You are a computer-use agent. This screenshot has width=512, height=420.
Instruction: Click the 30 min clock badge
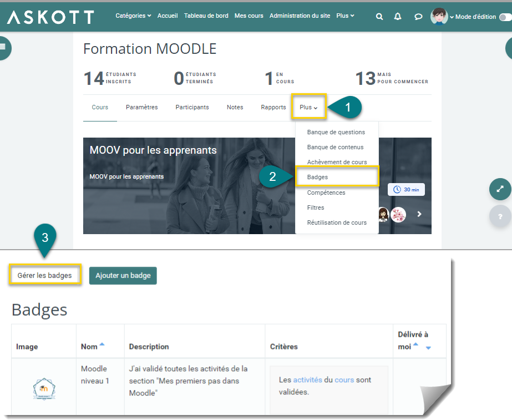pyautogui.click(x=406, y=189)
